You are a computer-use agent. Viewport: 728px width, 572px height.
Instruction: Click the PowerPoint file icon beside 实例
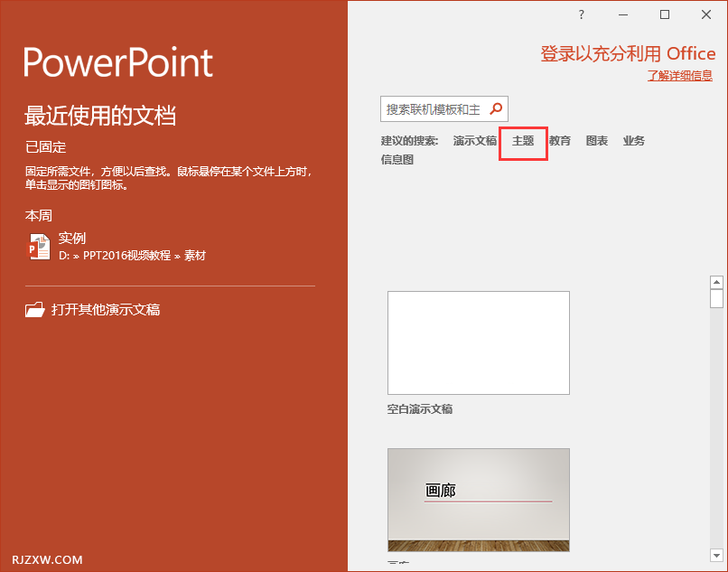point(39,245)
